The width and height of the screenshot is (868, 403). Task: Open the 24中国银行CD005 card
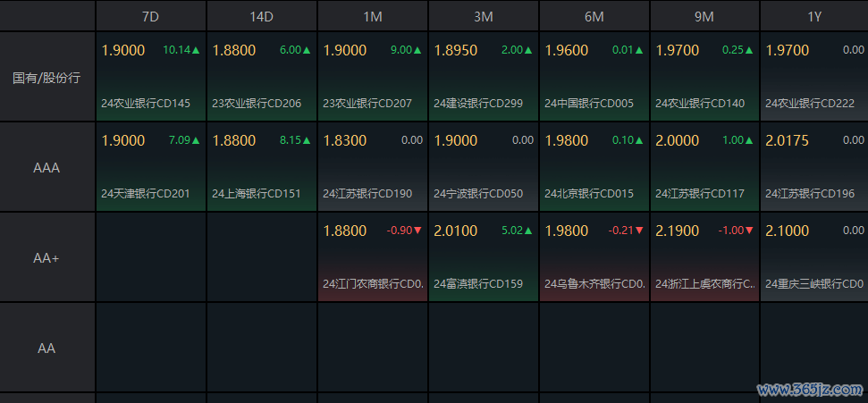coord(594,76)
